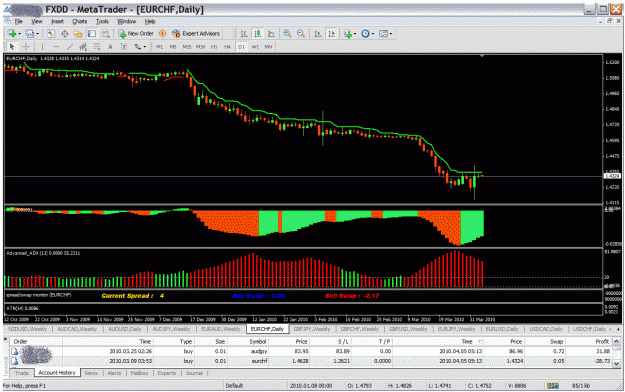Click the MetaEditor diamond icon
625x392 pixels.
pos(162,34)
